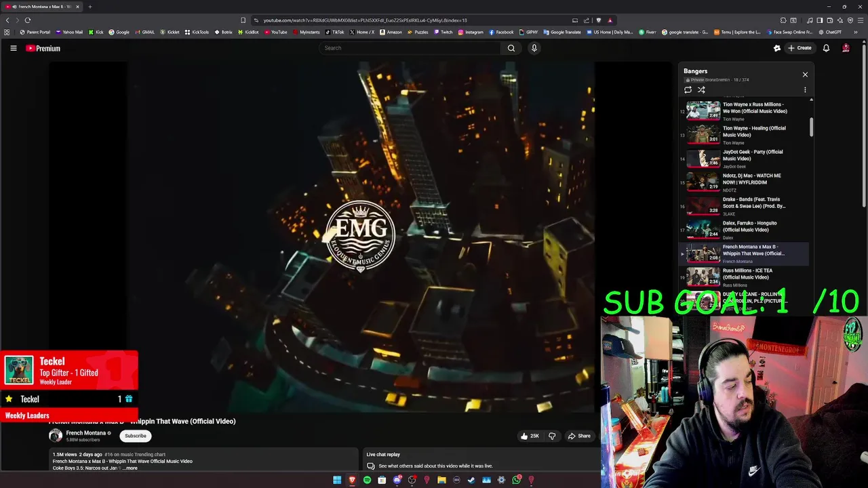Play Dalex, Farruko - Honguito entry
This screenshot has height=488, width=868.
pyautogui.click(x=744, y=229)
